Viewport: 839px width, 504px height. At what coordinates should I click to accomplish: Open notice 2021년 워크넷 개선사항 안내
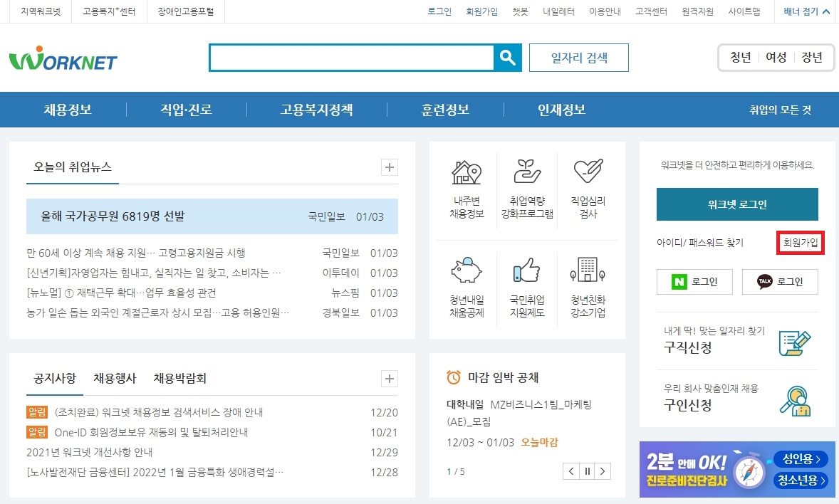[89, 452]
